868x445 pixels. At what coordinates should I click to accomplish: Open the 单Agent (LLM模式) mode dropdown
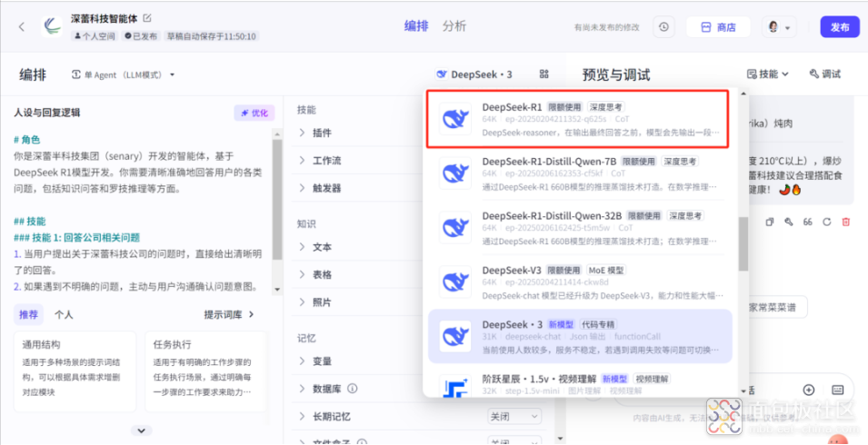123,74
